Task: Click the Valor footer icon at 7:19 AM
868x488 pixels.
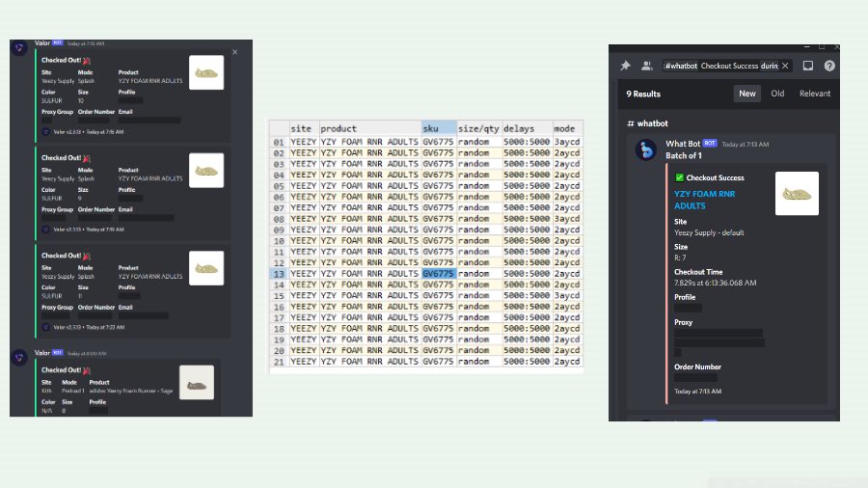Action: 45,230
